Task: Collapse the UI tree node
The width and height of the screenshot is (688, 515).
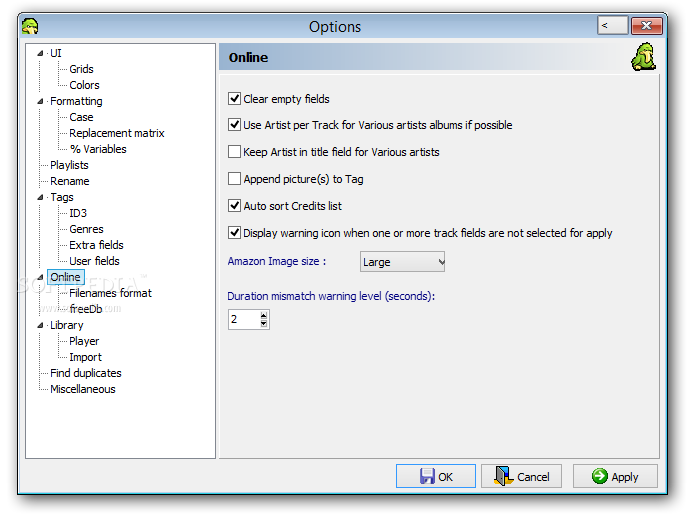Action: (40, 53)
